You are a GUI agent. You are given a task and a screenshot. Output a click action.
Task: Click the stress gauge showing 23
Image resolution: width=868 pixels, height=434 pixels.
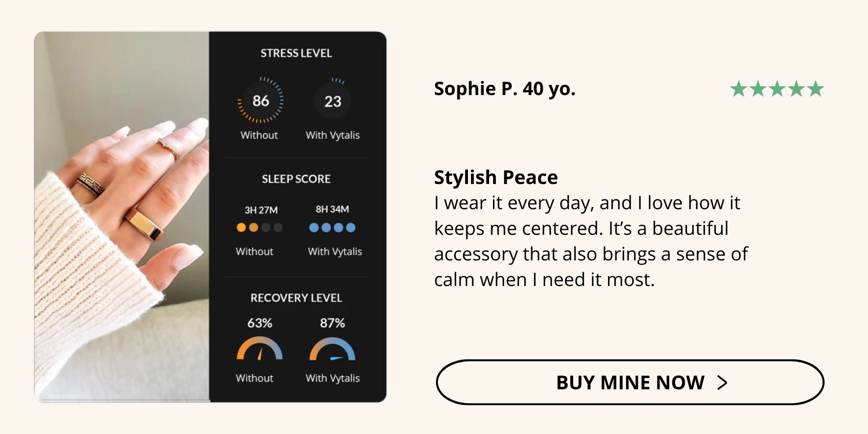332,100
